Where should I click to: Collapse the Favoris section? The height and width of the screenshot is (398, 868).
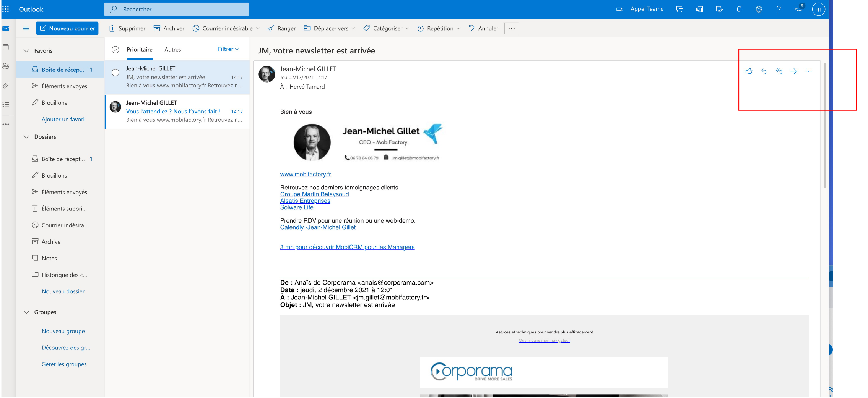(x=26, y=50)
